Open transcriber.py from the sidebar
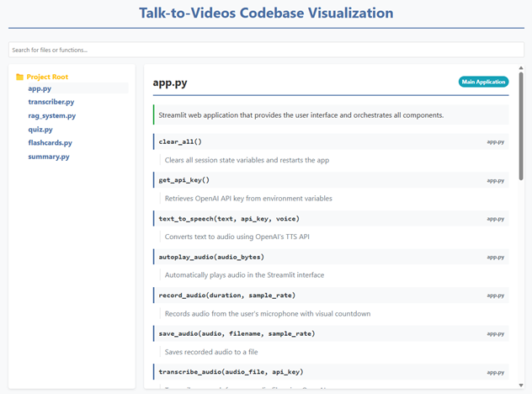 (x=51, y=102)
